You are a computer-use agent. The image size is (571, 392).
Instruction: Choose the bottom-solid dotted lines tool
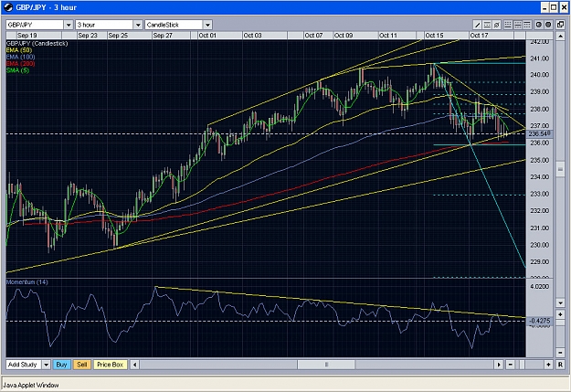[x=508, y=25]
